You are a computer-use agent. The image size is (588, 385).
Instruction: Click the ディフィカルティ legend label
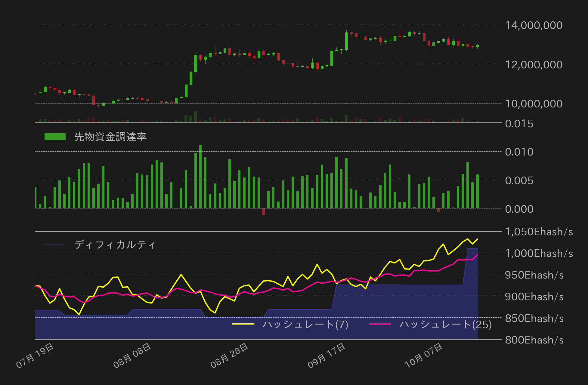(x=115, y=245)
